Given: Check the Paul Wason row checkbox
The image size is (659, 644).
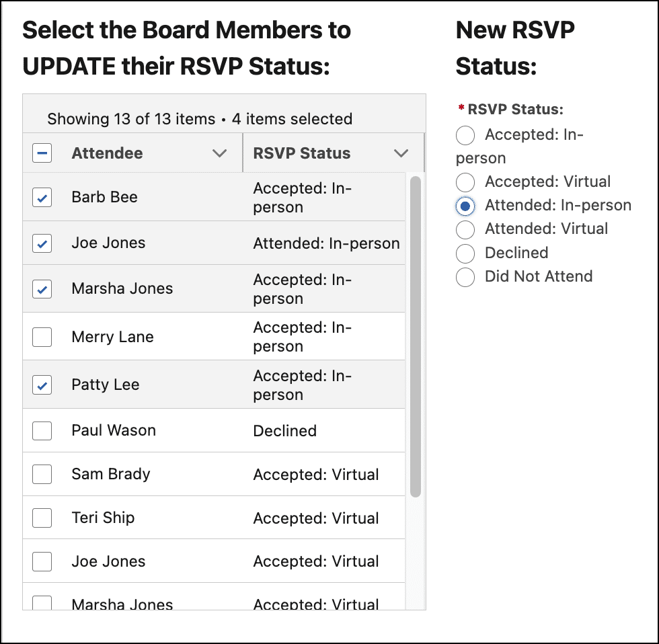Looking at the screenshot, I should [x=42, y=431].
